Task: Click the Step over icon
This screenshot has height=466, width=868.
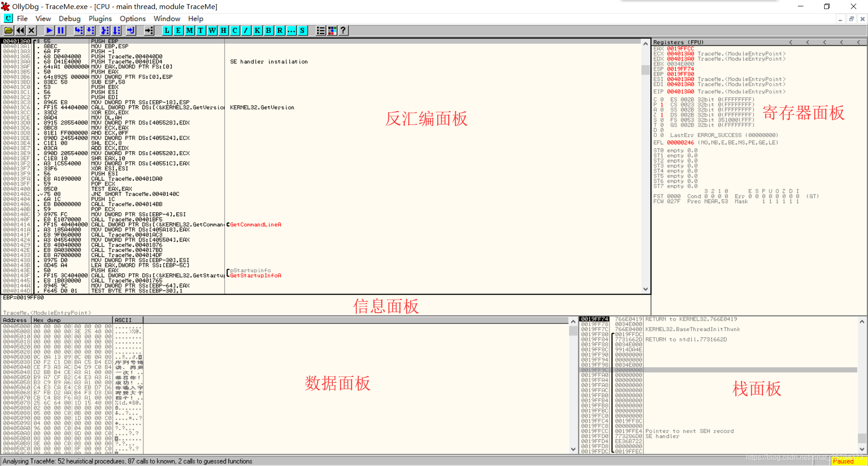Action: (x=90, y=30)
